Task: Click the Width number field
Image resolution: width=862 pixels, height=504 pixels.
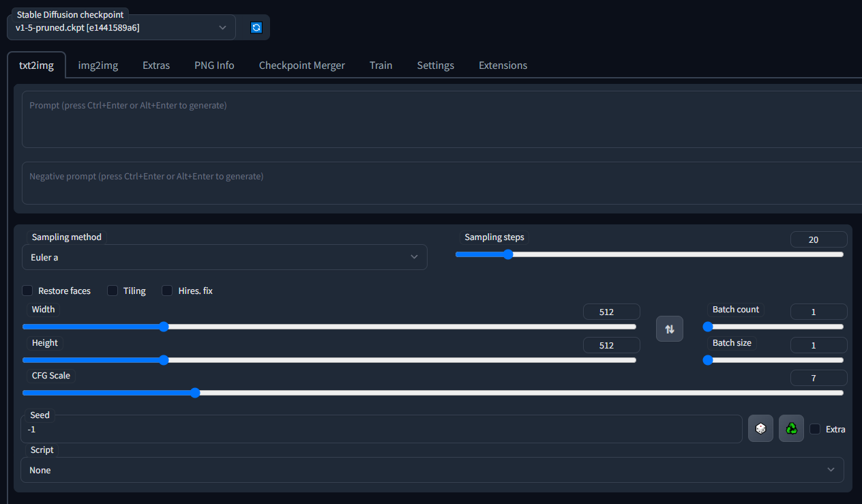Action: click(612, 312)
